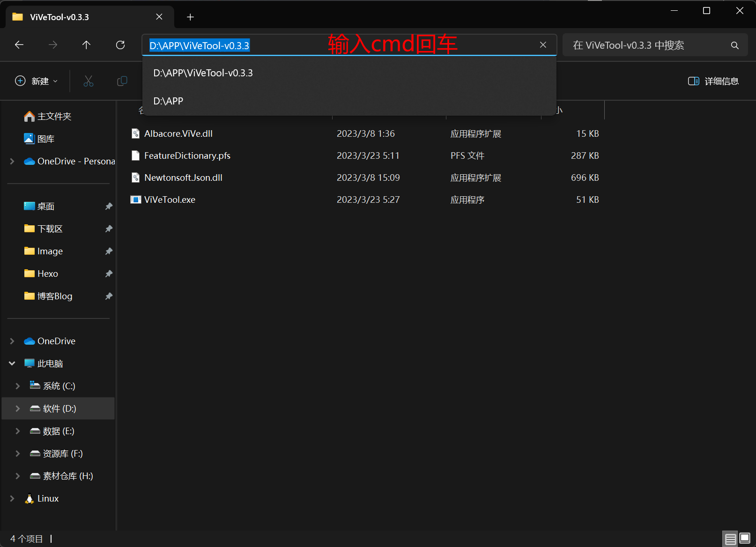The image size is (756, 547).
Task: Click the Cut scissors icon
Action: click(x=88, y=81)
